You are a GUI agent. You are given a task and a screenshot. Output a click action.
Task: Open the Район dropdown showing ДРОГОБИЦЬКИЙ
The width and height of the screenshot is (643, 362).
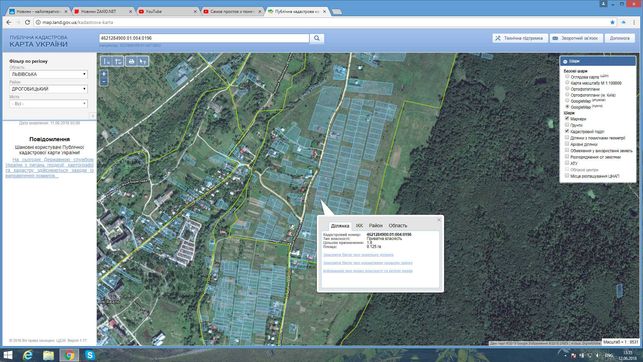pos(49,89)
